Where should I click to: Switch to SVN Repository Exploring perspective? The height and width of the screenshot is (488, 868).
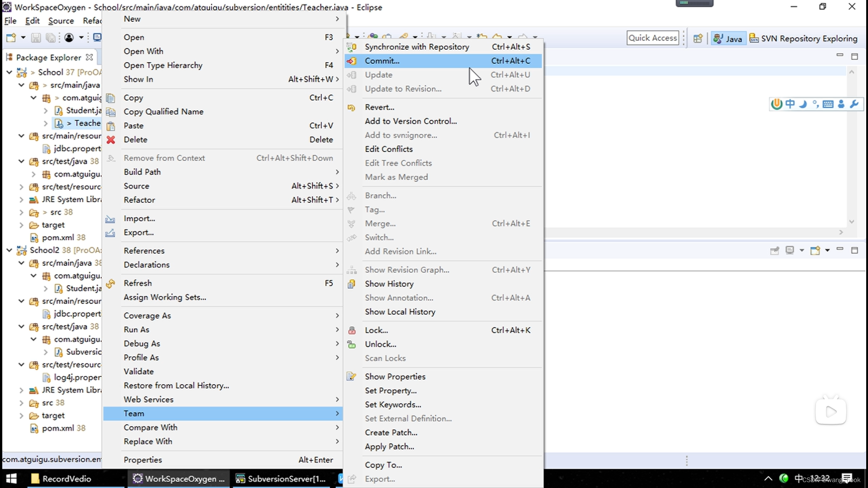coord(803,38)
